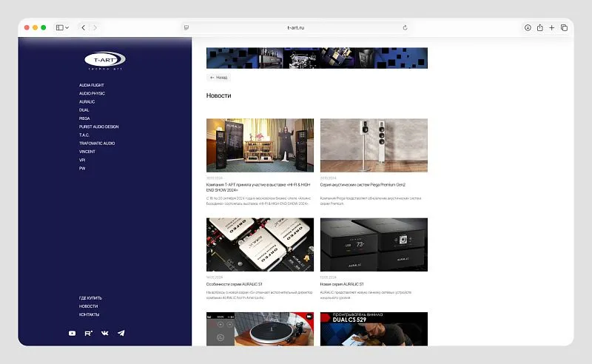
Task: Select PW in the brand list
Action: 82,169
